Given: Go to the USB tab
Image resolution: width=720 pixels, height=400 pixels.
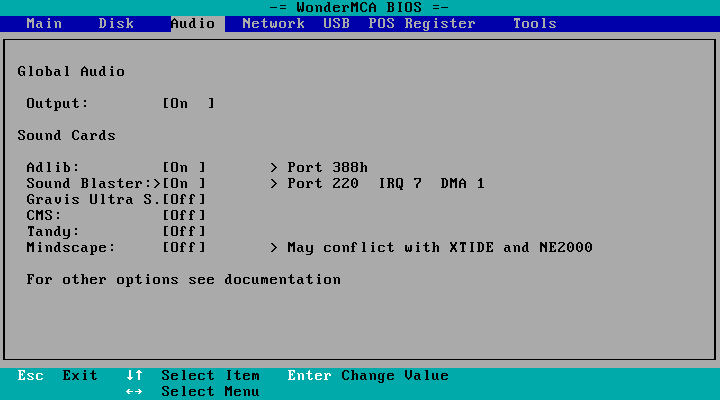Looking at the screenshot, I should point(336,23).
